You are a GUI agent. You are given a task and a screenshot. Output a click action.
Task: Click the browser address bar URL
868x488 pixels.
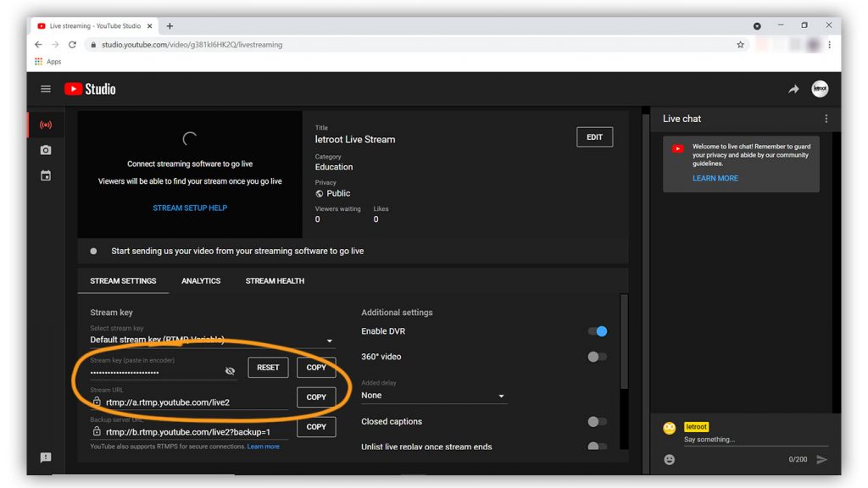coord(192,45)
